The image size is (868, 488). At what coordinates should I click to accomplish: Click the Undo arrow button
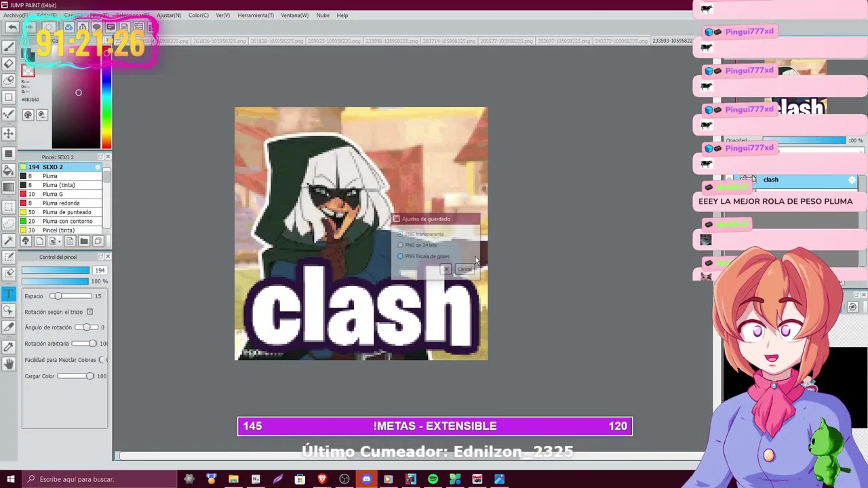point(12,27)
